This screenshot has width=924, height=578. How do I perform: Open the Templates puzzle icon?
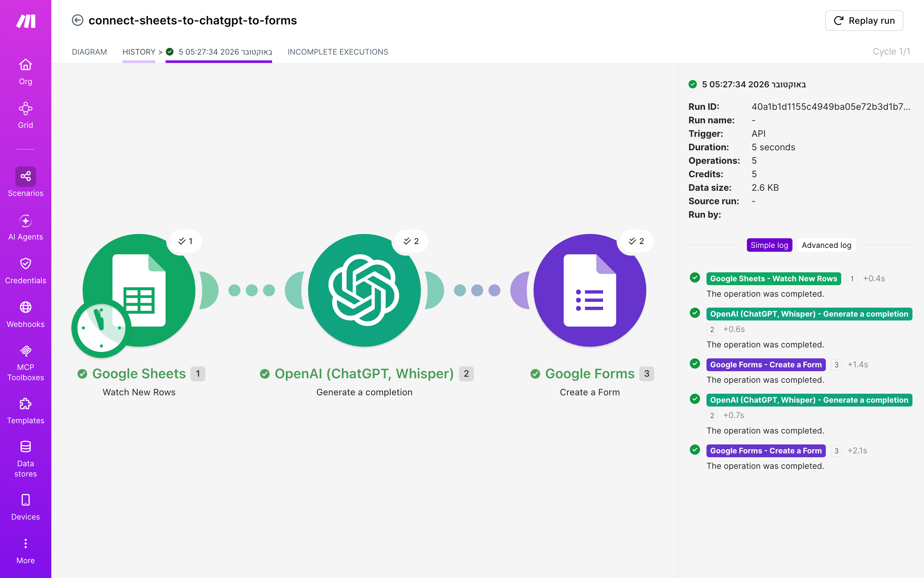click(26, 404)
